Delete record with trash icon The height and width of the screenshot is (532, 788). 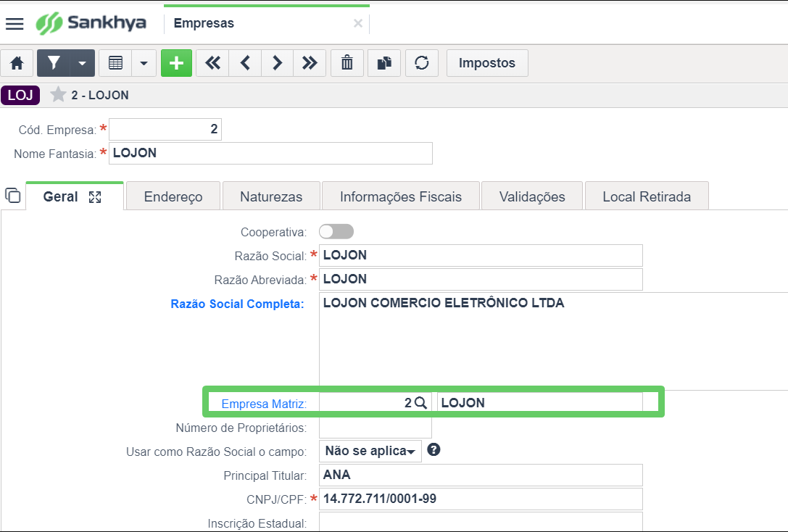pos(347,63)
